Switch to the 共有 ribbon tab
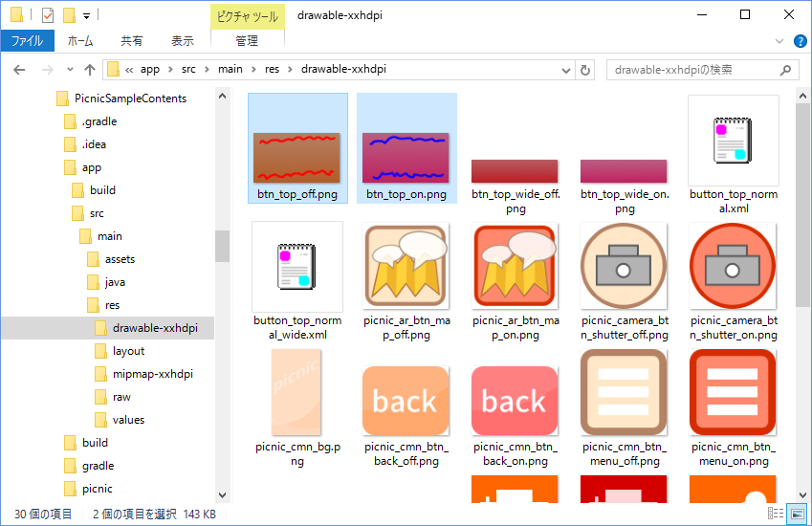Image resolution: width=812 pixels, height=526 pixels. tap(132, 41)
